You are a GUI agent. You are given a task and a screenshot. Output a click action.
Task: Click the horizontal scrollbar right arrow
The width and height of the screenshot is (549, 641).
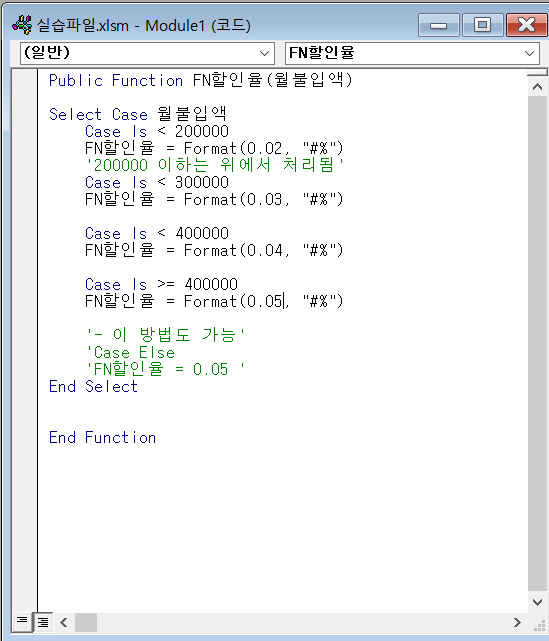tap(518, 622)
